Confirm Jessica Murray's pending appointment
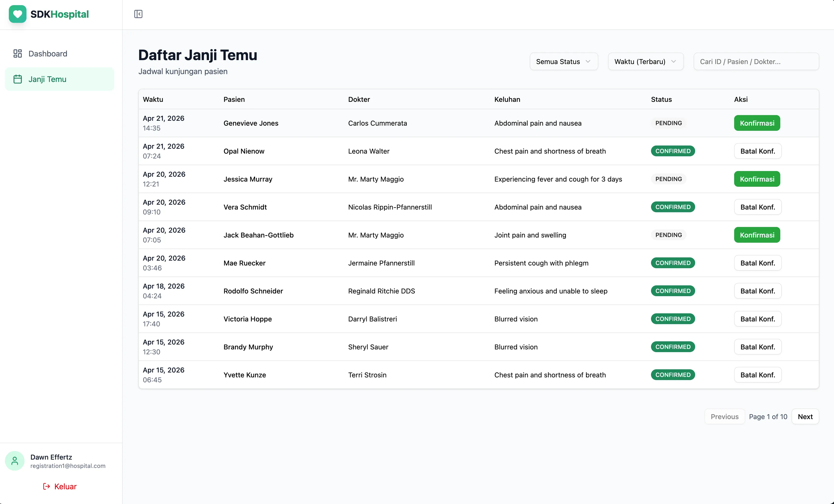The image size is (834, 504). click(757, 179)
